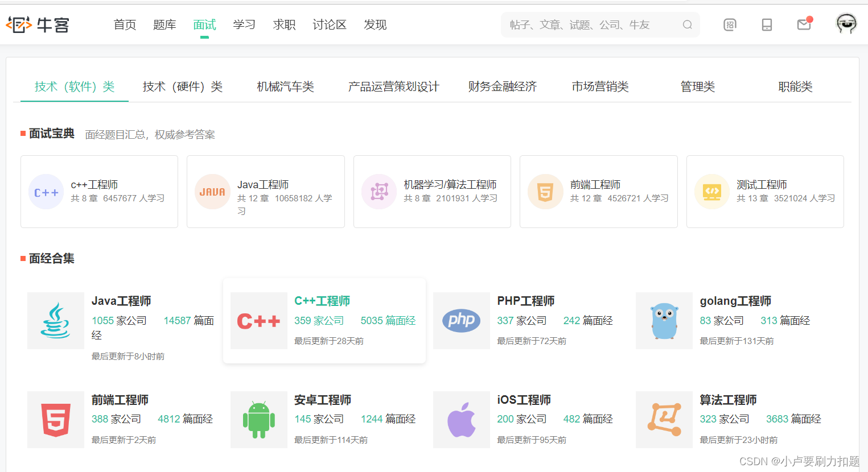Open the user avatar in the header
Viewport: 868px width, 472px height.
point(846,24)
